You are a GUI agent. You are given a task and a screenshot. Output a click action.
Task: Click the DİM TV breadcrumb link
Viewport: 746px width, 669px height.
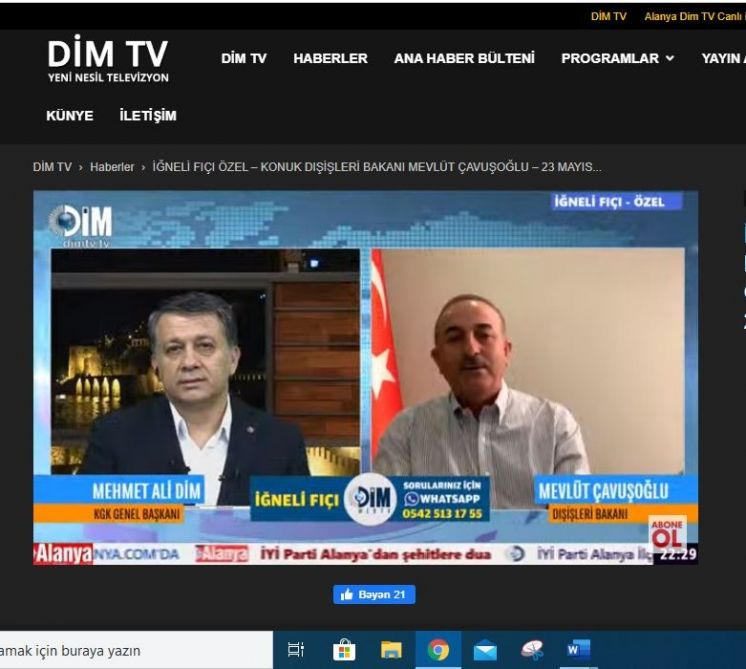point(52,167)
